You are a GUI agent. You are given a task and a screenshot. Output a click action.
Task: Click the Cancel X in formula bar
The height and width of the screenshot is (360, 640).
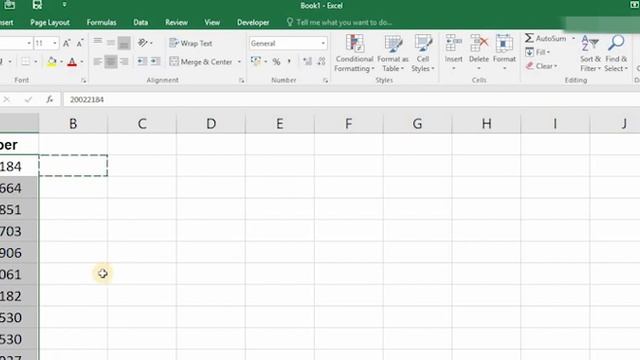pyautogui.click(x=7, y=99)
